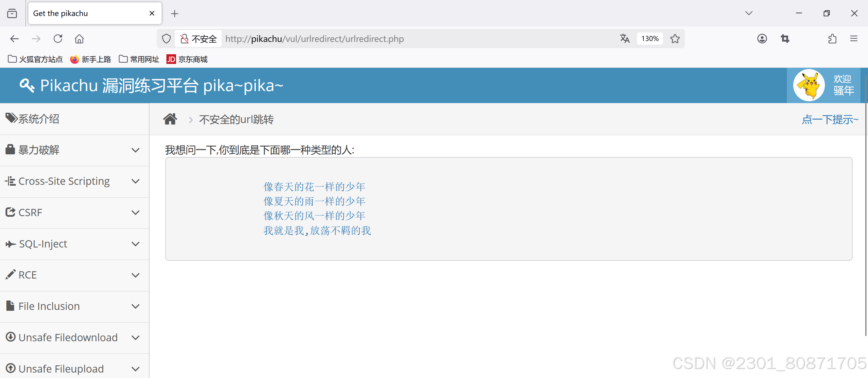Click the tracking protection shield icon
Image resolution: width=868 pixels, height=378 pixels.
click(x=166, y=39)
